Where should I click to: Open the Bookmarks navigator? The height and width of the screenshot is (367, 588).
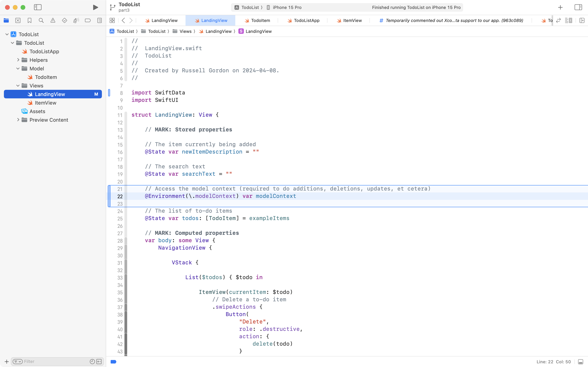pos(30,20)
